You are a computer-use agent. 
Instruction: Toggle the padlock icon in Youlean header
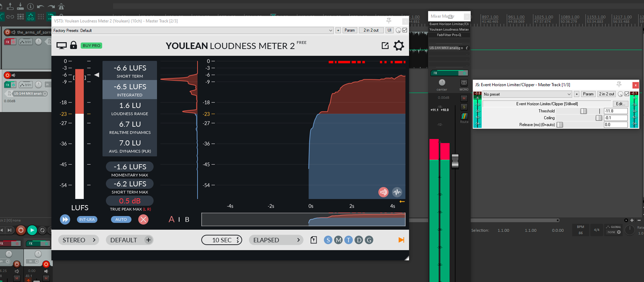[x=73, y=45]
